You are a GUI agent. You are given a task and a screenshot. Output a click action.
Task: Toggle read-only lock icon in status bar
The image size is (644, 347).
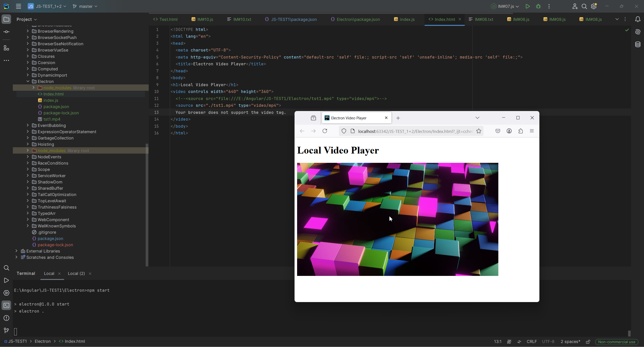point(588,342)
